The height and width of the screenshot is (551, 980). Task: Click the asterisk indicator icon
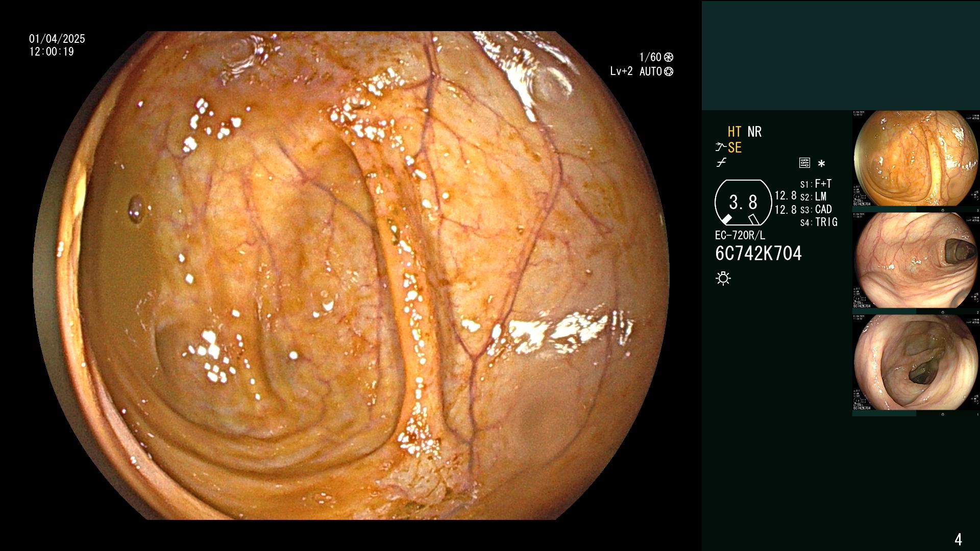coord(821,164)
